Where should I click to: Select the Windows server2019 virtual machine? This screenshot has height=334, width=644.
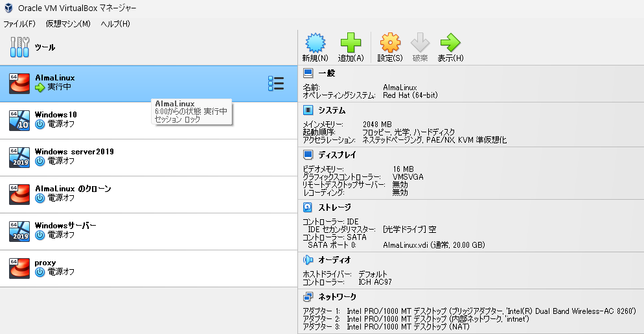[148, 158]
